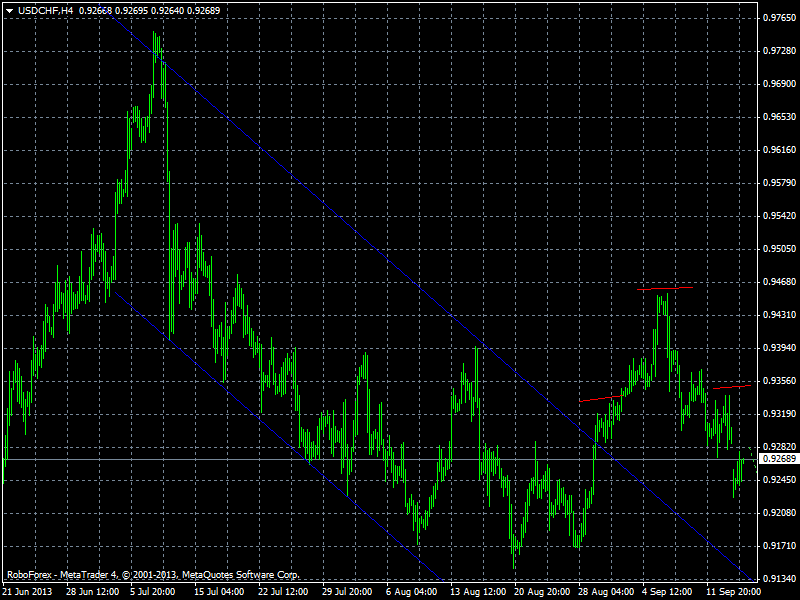The height and width of the screenshot is (600, 800).
Task: Click the 15 Jul 04:00 time axis label
Action: tap(219, 592)
